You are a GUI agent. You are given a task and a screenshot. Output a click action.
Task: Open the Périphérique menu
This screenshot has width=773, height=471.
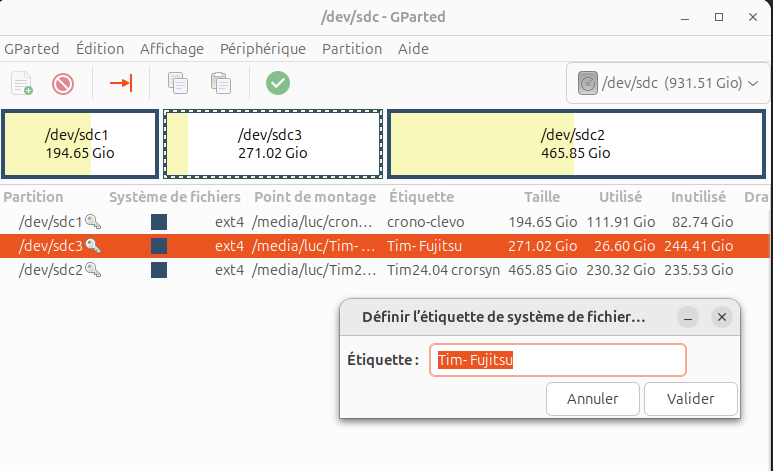click(263, 48)
